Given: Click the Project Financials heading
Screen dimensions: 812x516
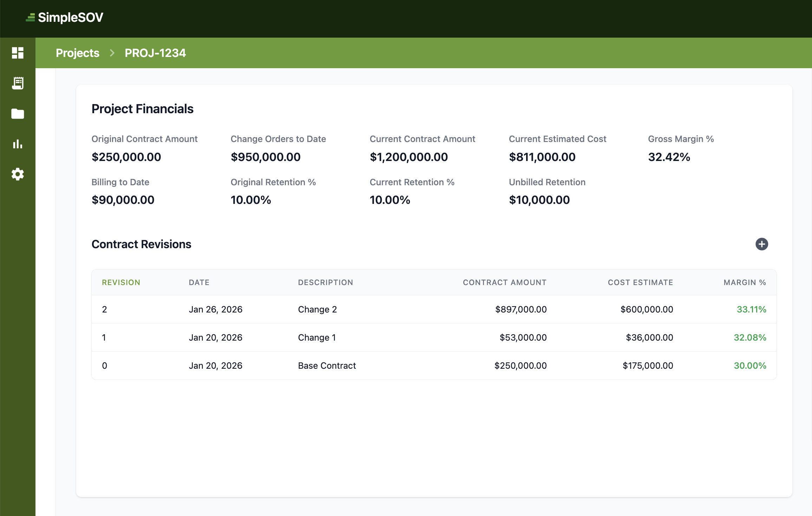Looking at the screenshot, I should [x=142, y=109].
